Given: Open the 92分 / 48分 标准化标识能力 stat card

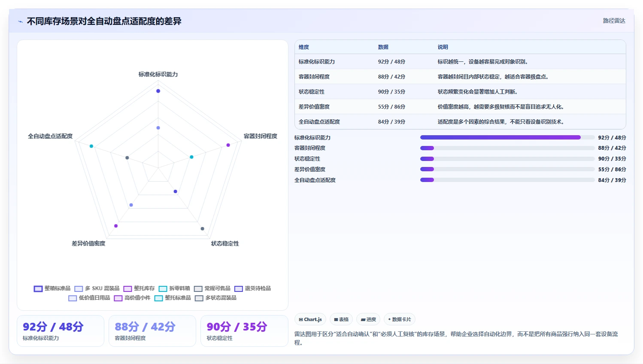Looking at the screenshot, I should (x=61, y=331).
